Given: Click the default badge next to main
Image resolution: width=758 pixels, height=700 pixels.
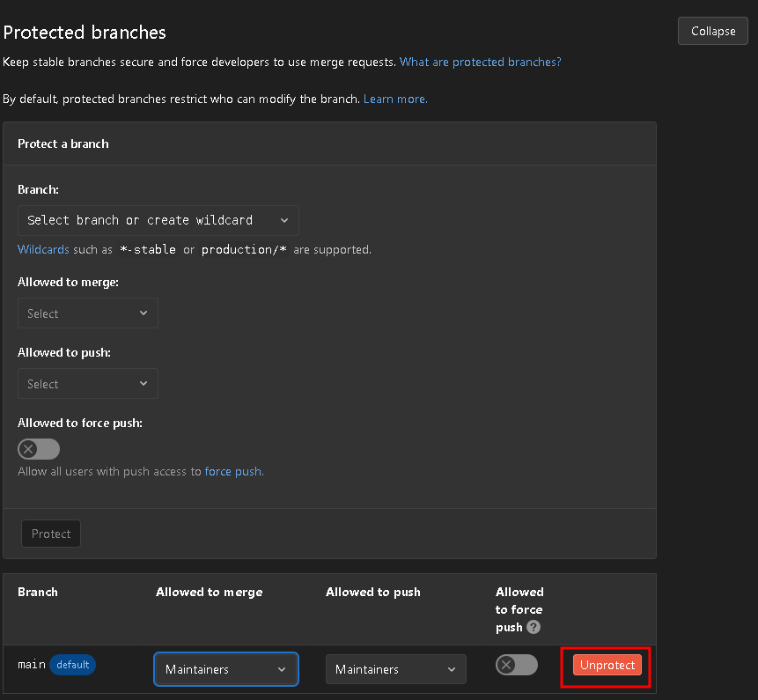Looking at the screenshot, I should coord(72,665).
